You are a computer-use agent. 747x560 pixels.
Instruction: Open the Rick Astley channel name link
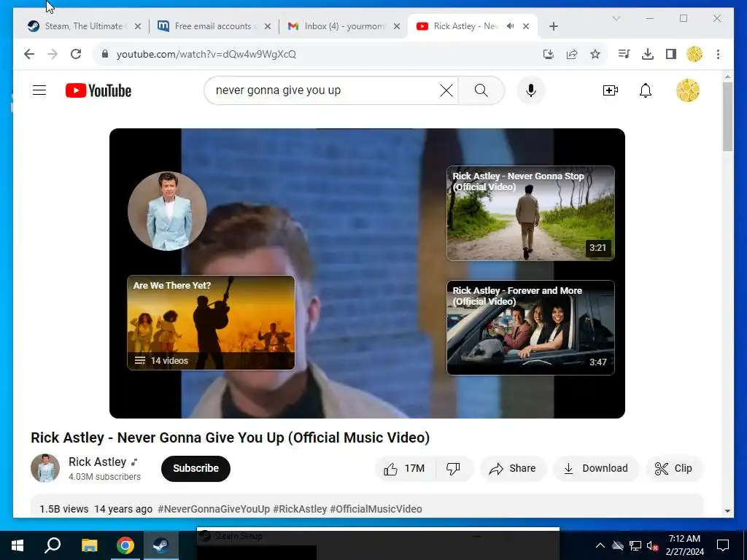pyautogui.click(x=97, y=462)
